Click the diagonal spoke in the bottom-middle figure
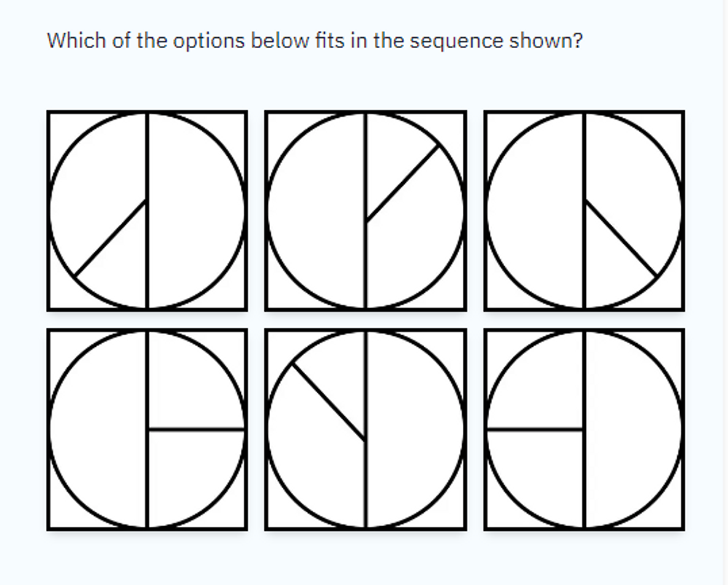Viewport: 728px width, 585px height. pos(329,401)
